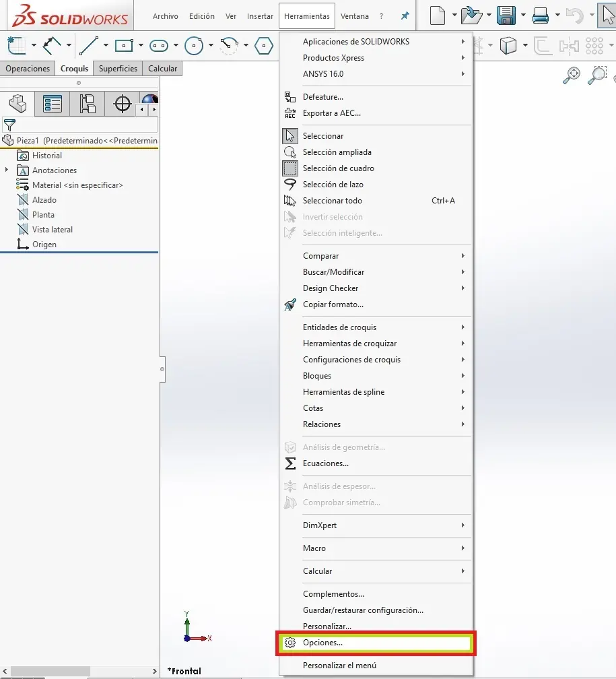Click the pin to keep menu bar visible
The width and height of the screenshot is (616, 679).
pyautogui.click(x=405, y=15)
